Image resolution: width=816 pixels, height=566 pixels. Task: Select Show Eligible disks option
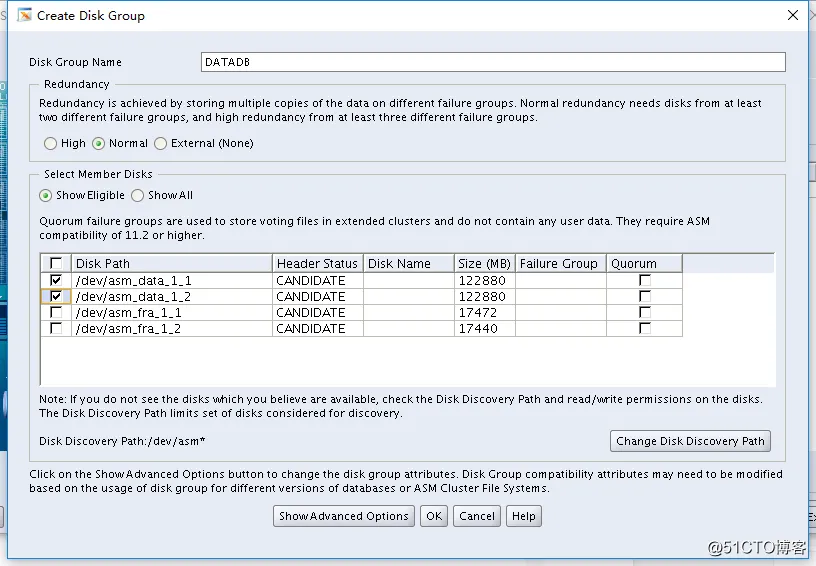[x=46, y=196]
